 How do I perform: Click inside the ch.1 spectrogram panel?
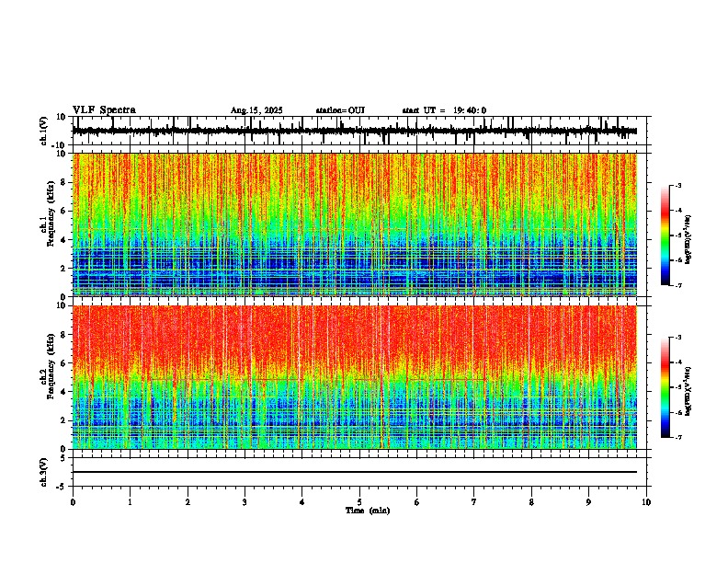(355, 224)
